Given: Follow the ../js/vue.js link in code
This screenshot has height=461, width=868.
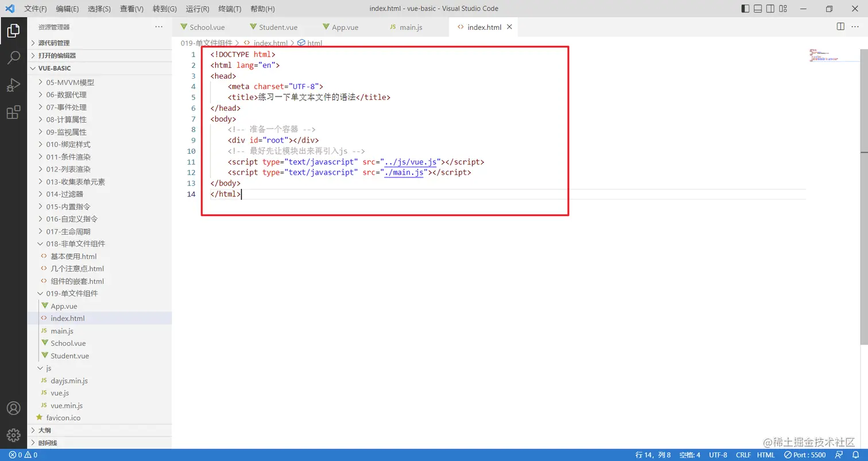Looking at the screenshot, I should 411,162.
